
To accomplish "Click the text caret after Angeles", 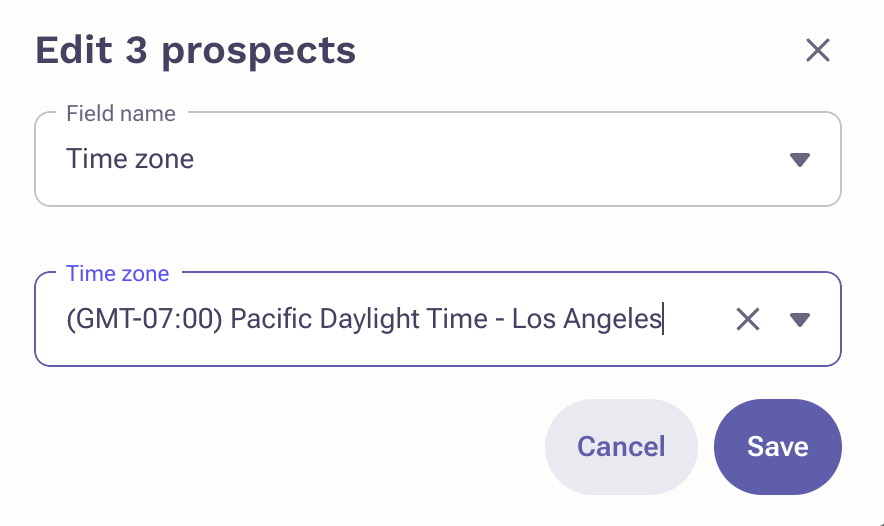I will coord(663,319).
